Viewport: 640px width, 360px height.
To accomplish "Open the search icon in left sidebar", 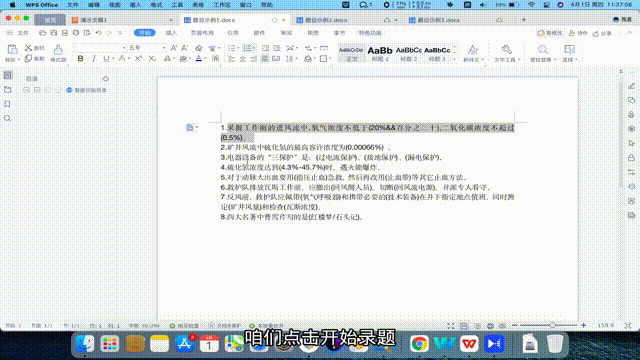I will (7, 118).
